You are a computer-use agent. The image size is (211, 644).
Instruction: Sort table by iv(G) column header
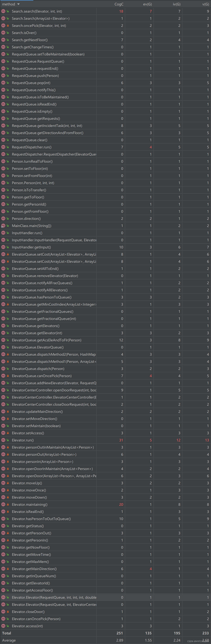tap(177, 4)
